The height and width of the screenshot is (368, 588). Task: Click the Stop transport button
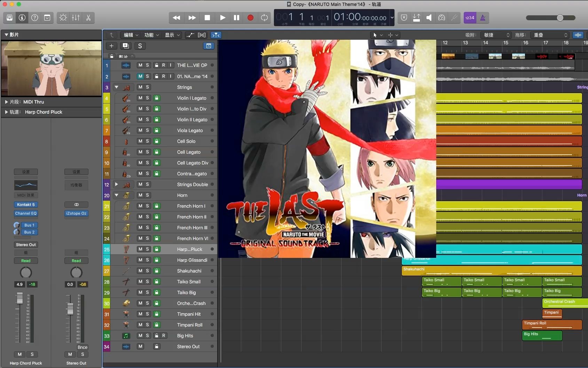point(207,18)
